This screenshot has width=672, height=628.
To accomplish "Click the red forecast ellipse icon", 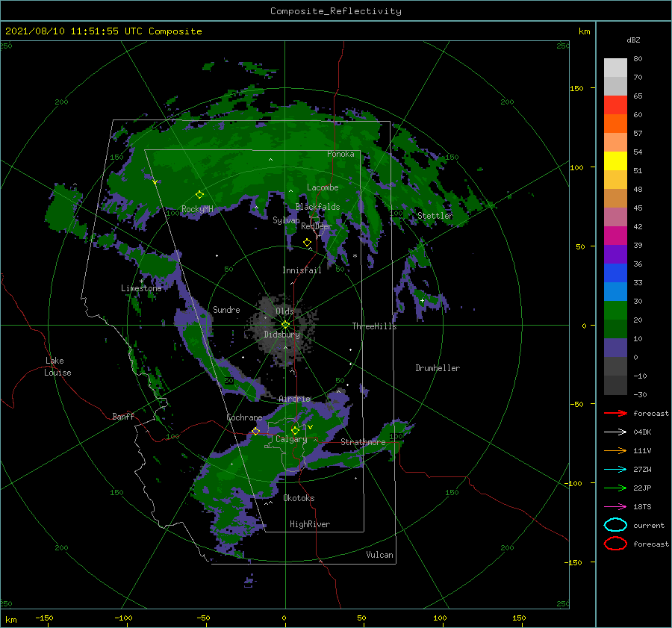I will [615, 544].
